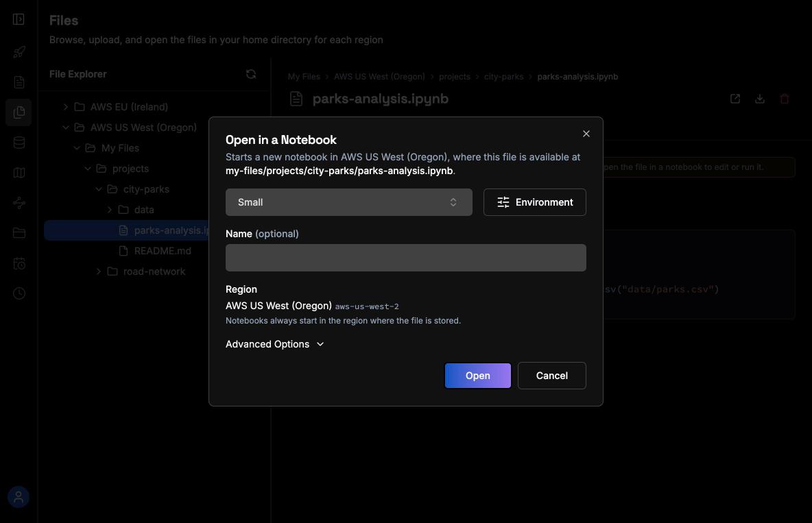Open the document page icon in sidebar
This screenshot has width=812, height=523.
tap(19, 82)
